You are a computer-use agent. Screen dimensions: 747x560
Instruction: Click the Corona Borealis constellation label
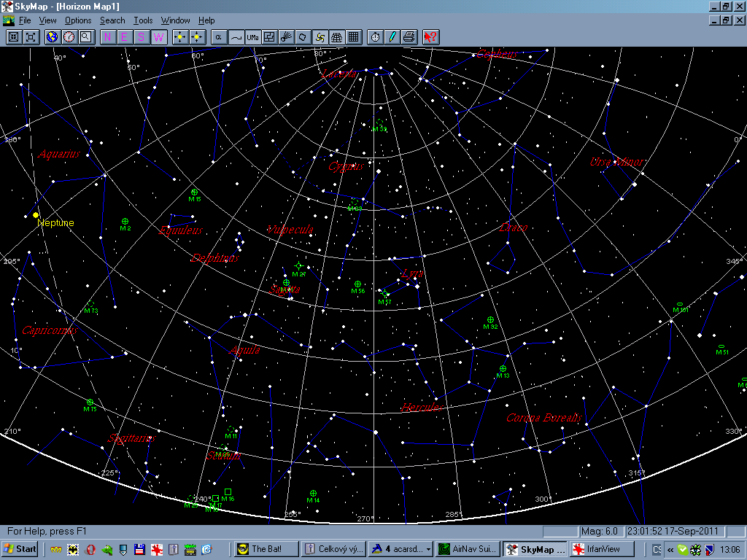[x=544, y=418]
